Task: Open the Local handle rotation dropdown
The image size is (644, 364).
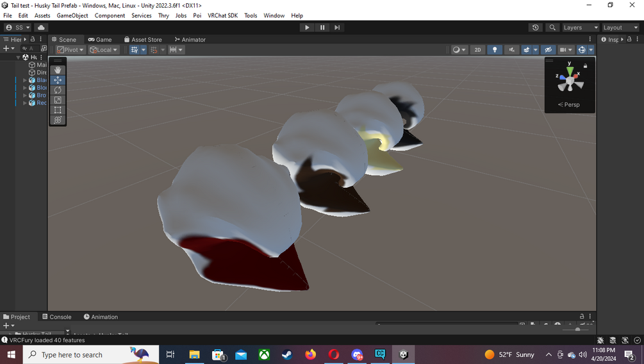Action: point(104,50)
